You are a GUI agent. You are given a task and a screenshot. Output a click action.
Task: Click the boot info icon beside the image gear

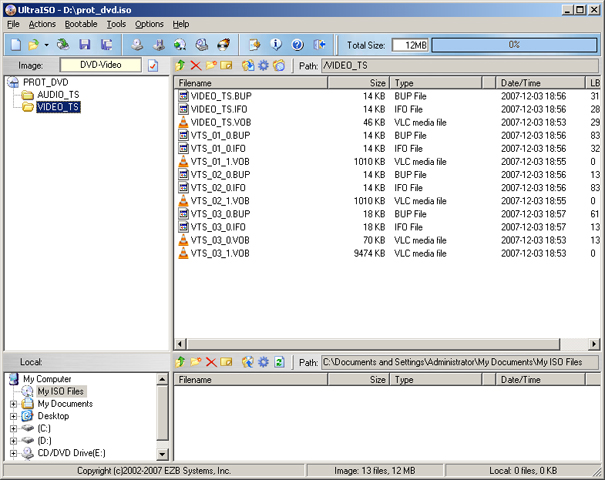279,65
